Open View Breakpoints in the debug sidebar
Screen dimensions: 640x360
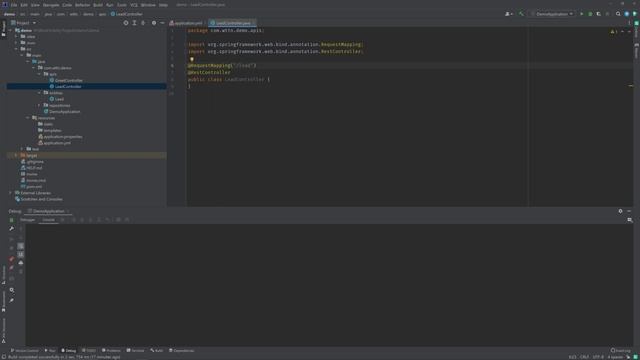point(11,259)
